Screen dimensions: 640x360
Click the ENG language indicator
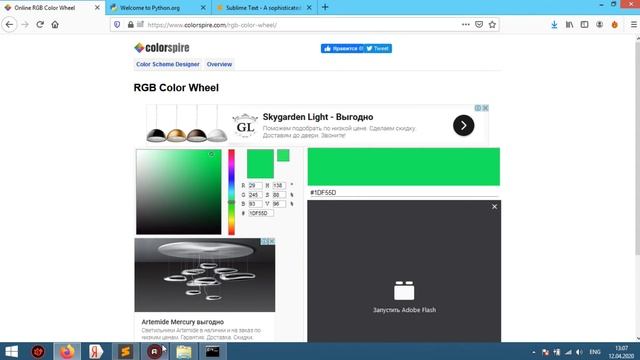tap(595, 352)
